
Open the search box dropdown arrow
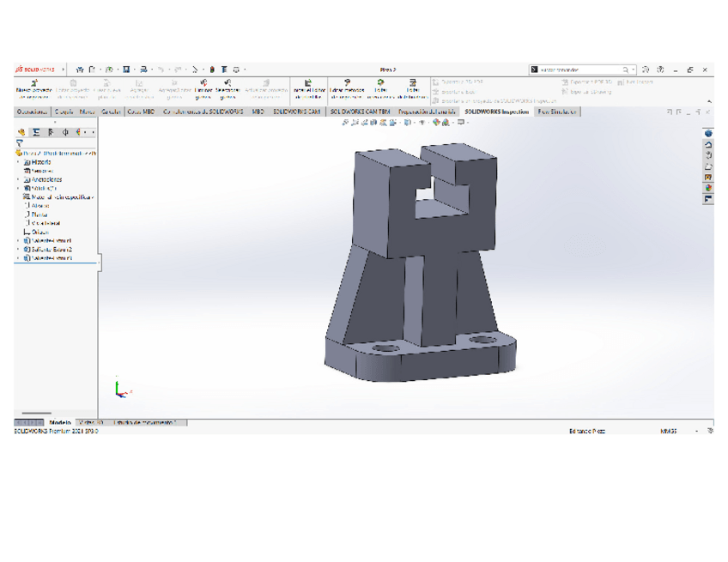[x=634, y=70]
